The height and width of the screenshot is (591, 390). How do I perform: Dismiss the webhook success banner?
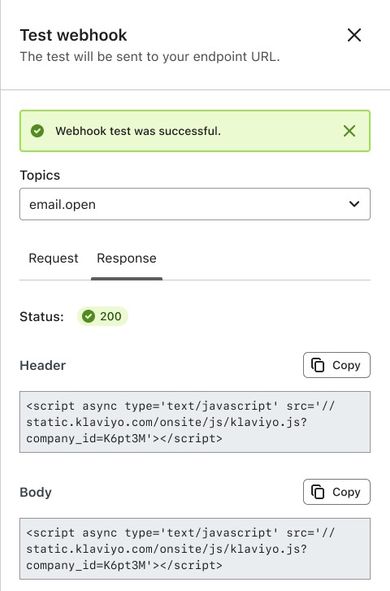pyautogui.click(x=349, y=131)
